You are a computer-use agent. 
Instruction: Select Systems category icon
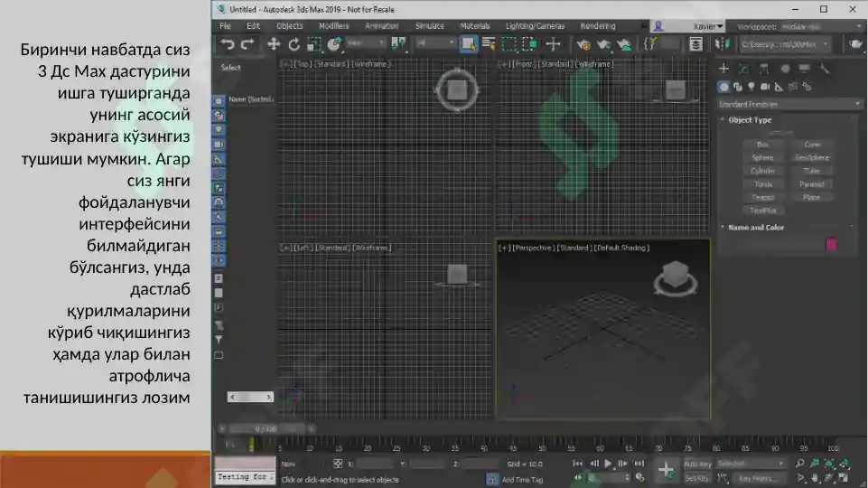pos(807,87)
